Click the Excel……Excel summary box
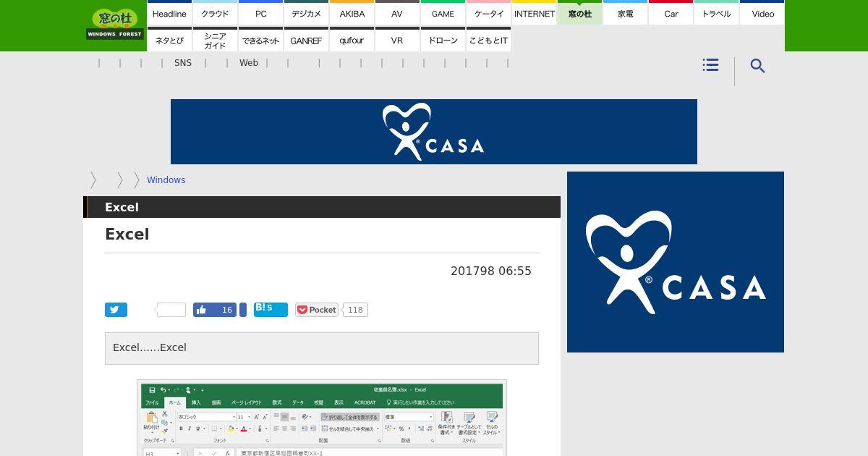This screenshot has height=456, width=868. [322, 348]
